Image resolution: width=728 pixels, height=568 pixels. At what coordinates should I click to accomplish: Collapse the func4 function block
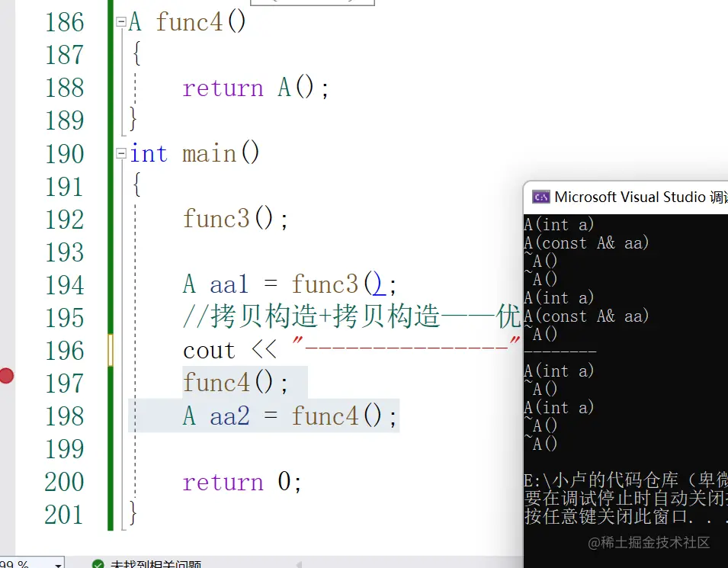(121, 22)
